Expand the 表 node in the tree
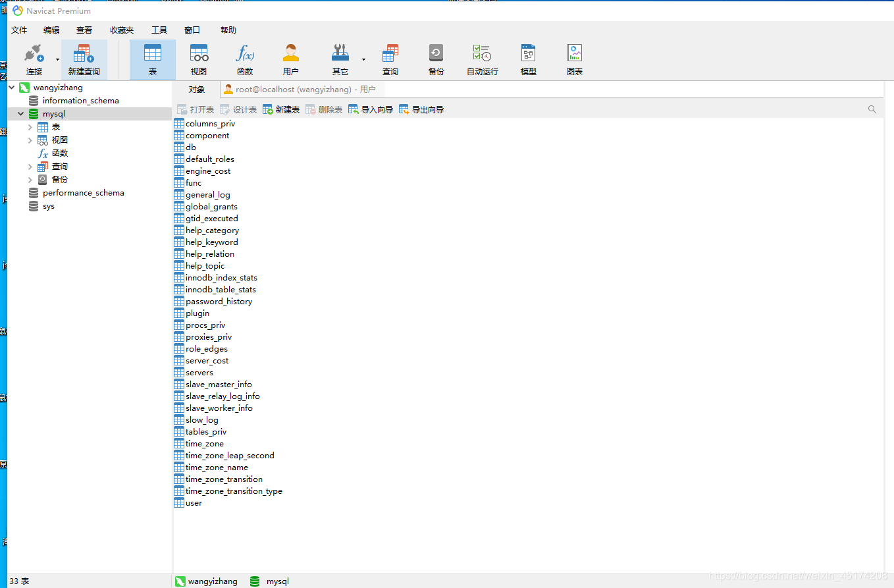This screenshot has width=894, height=588. point(30,127)
